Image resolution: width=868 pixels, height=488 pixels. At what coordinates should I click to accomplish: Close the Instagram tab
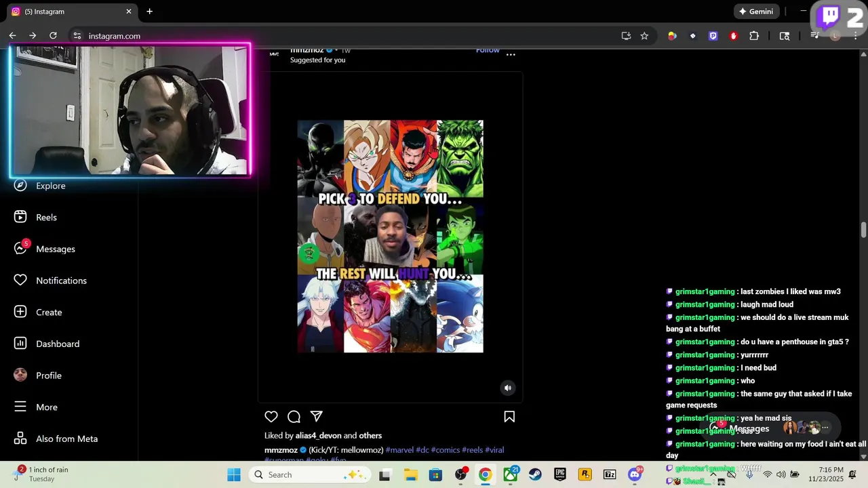point(129,12)
